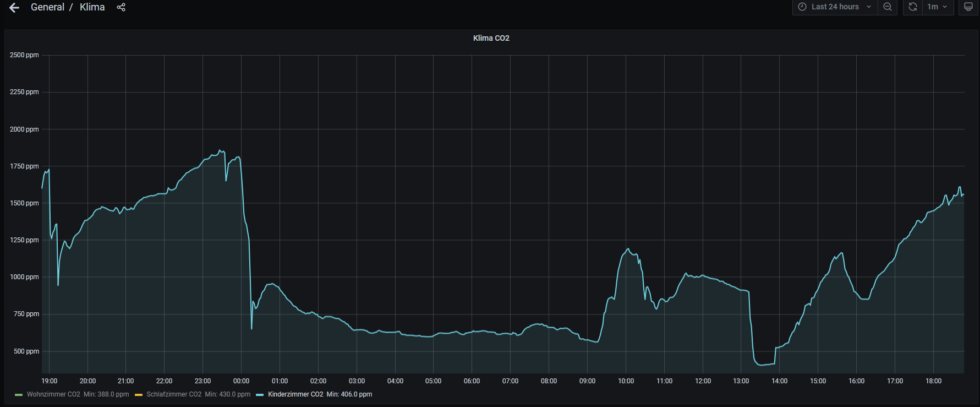Share the dashboard via the share icon
This screenshot has height=407, width=980.
[121, 7]
